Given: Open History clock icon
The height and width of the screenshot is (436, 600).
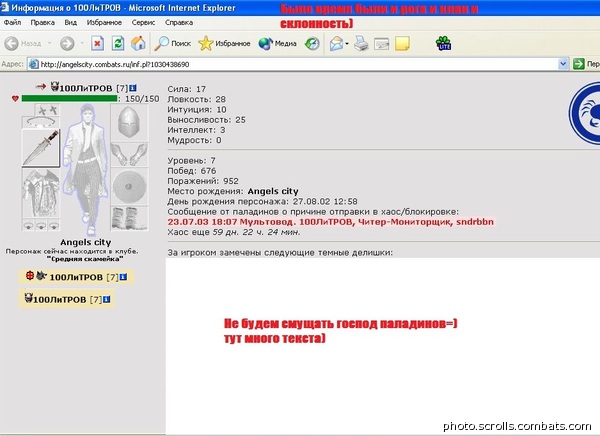Looking at the screenshot, I should (312, 43).
